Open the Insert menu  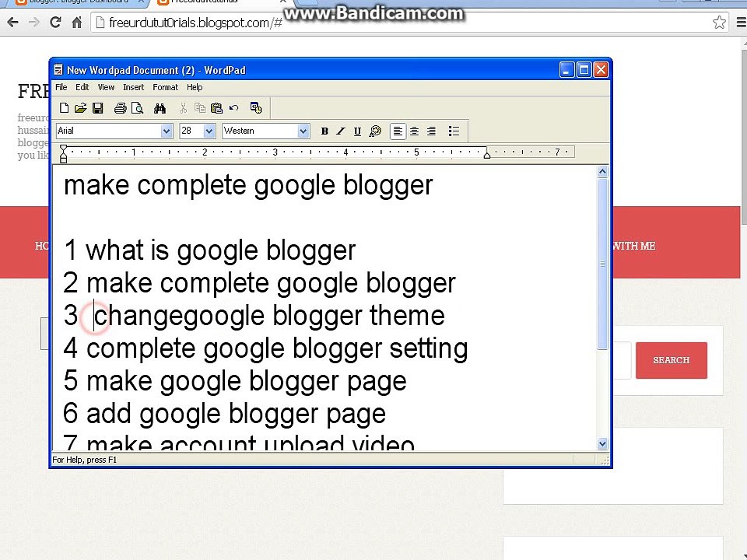(133, 87)
